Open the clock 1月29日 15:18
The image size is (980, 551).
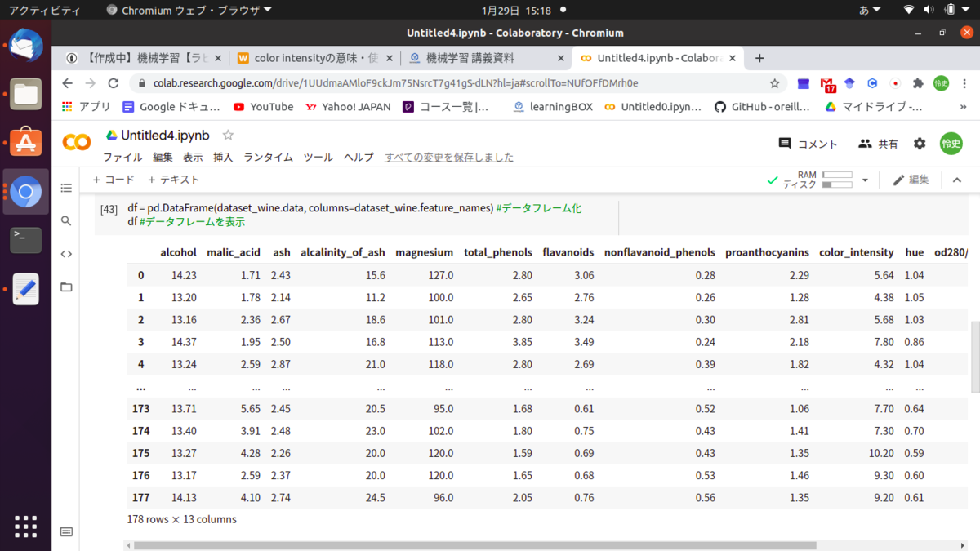pos(516,11)
